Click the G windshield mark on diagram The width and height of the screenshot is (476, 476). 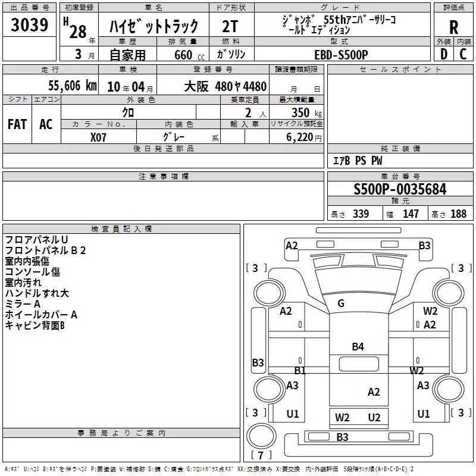click(341, 303)
